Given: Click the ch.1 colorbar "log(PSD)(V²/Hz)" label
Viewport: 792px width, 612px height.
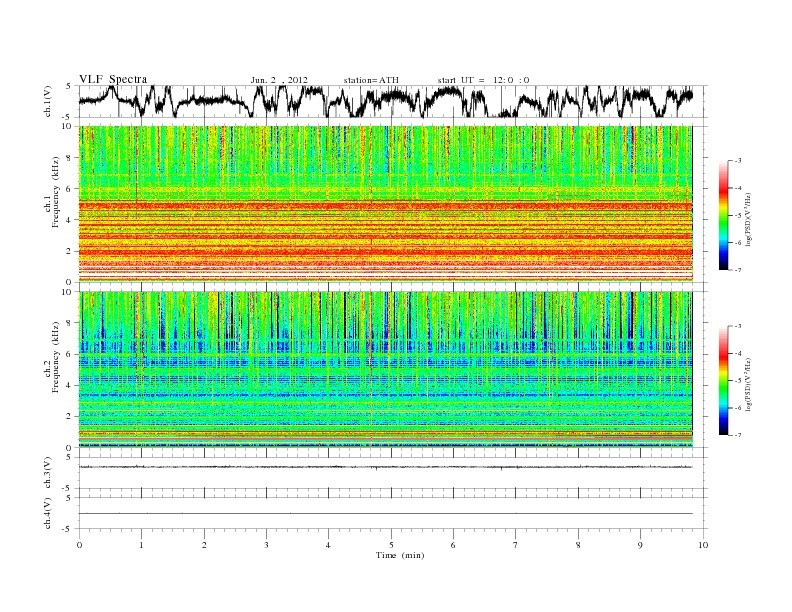Looking at the screenshot, I should [x=748, y=219].
